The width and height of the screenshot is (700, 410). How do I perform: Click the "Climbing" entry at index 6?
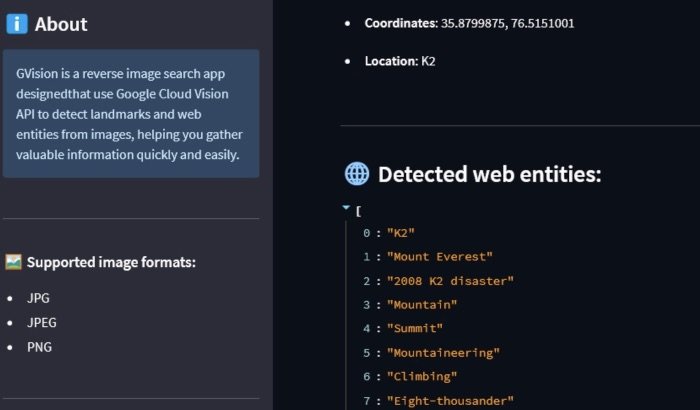[x=422, y=377]
